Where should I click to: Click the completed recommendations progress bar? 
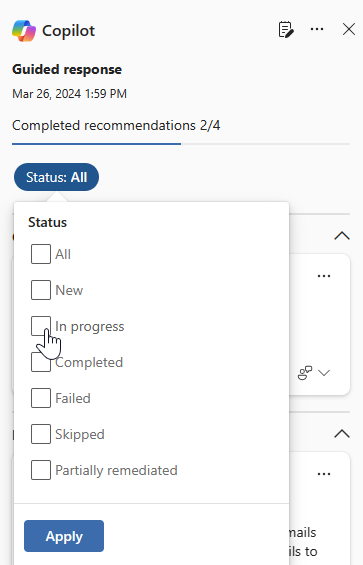(x=181, y=144)
